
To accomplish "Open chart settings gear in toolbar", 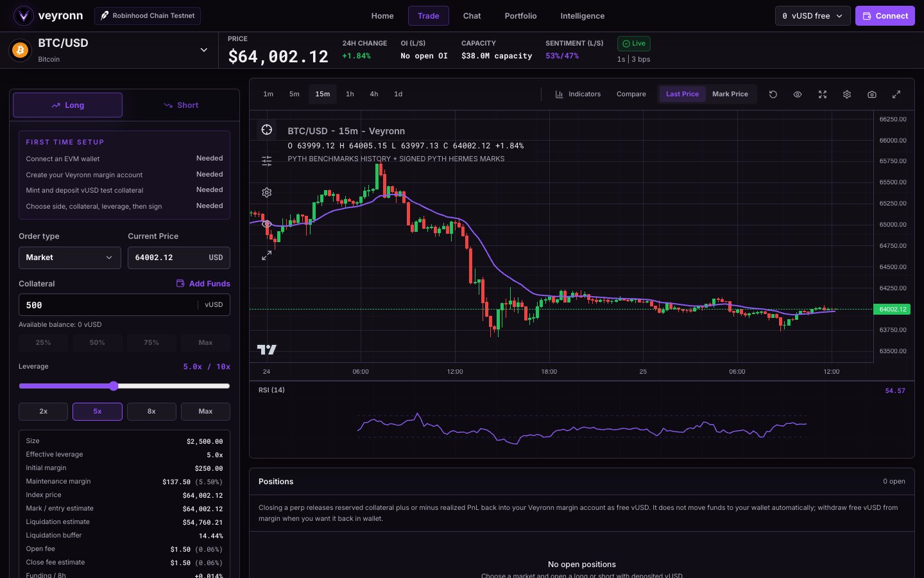I will (847, 94).
